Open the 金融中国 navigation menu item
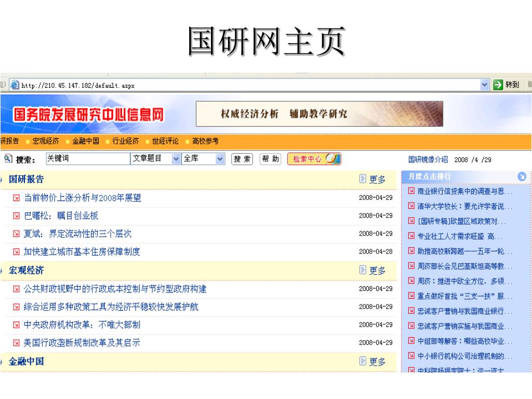The width and height of the screenshot is (532, 399). pos(86,141)
